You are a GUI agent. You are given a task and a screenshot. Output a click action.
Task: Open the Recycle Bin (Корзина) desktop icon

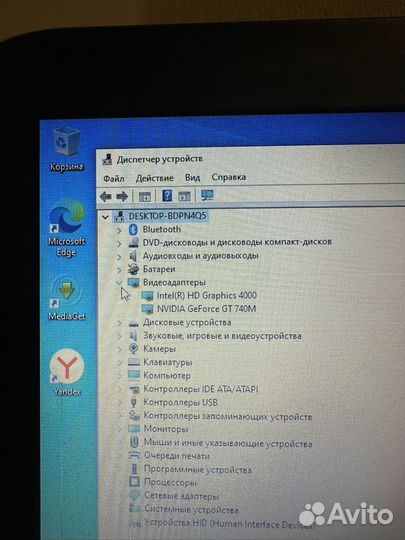point(66,149)
